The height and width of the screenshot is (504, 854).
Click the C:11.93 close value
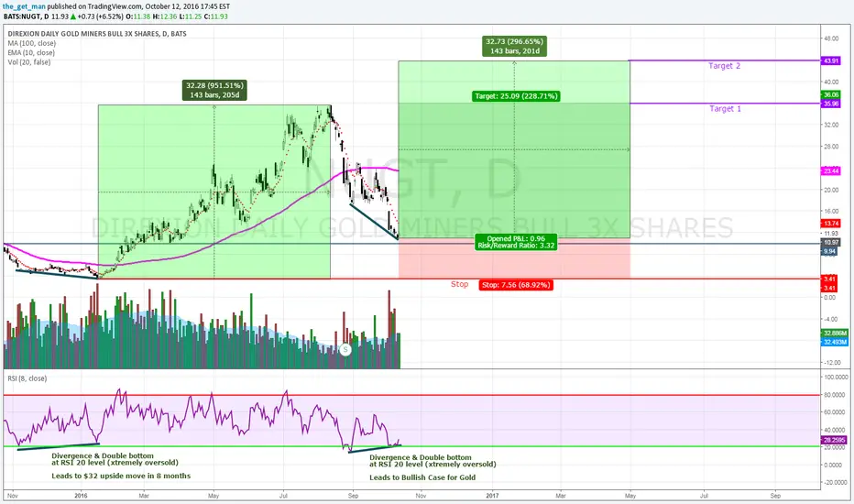[215, 16]
